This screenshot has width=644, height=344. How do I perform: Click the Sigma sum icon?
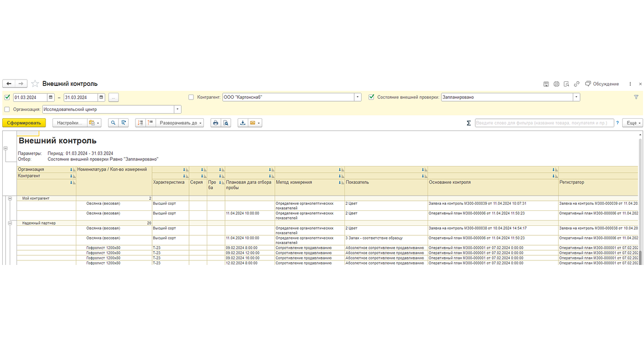click(469, 123)
